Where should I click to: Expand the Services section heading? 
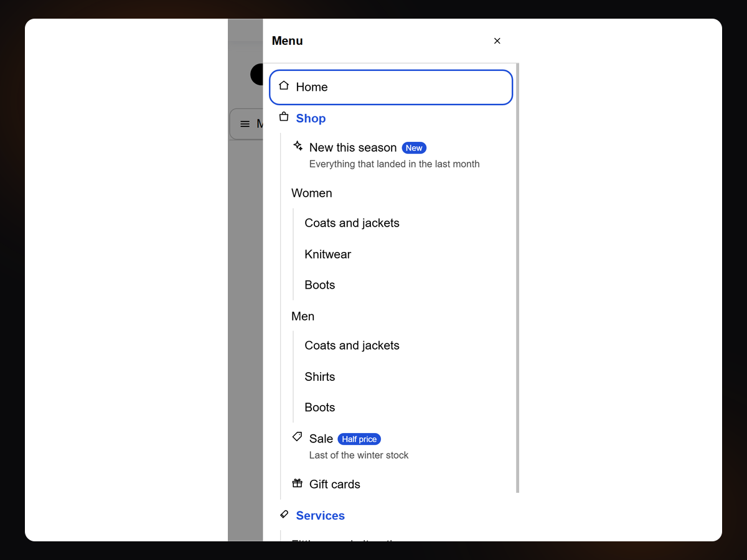click(x=320, y=515)
